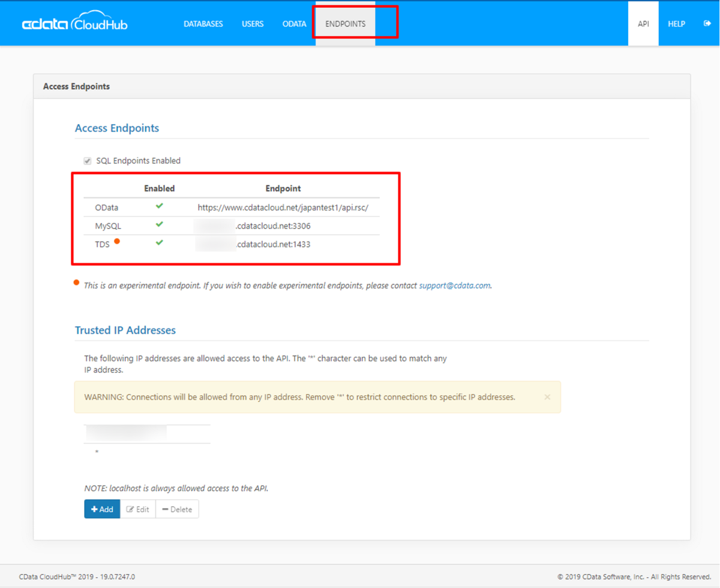Click the OData enabled green checkmark
Screen dimensions: 720x588
(x=159, y=206)
